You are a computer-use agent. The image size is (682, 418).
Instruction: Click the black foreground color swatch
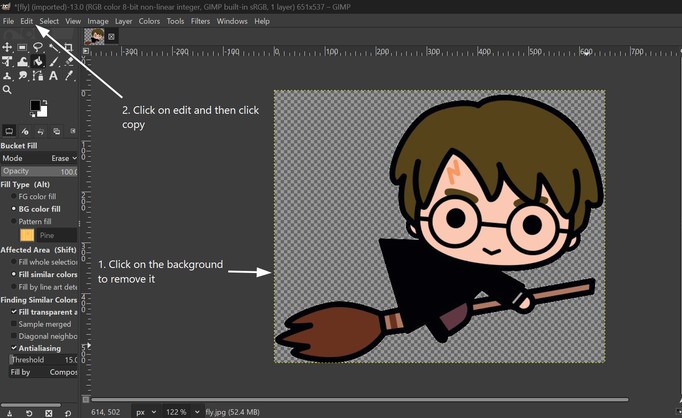tap(35, 105)
